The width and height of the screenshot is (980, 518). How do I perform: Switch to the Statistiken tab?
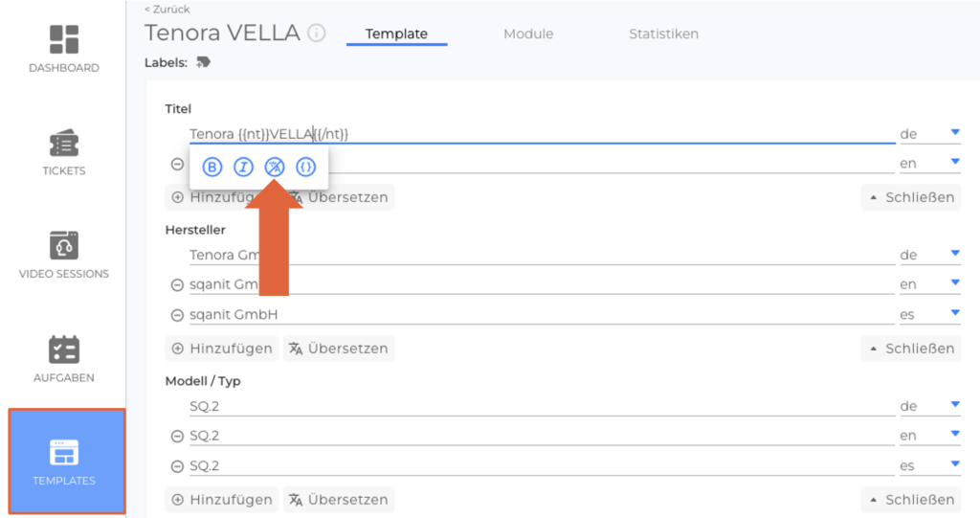click(663, 34)
